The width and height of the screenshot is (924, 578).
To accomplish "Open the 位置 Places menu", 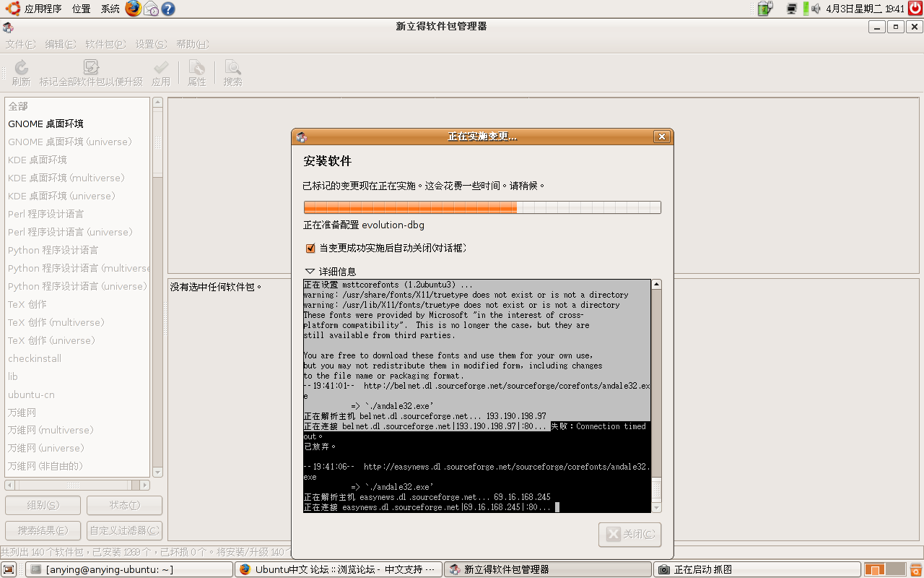I will pos(82,9).
